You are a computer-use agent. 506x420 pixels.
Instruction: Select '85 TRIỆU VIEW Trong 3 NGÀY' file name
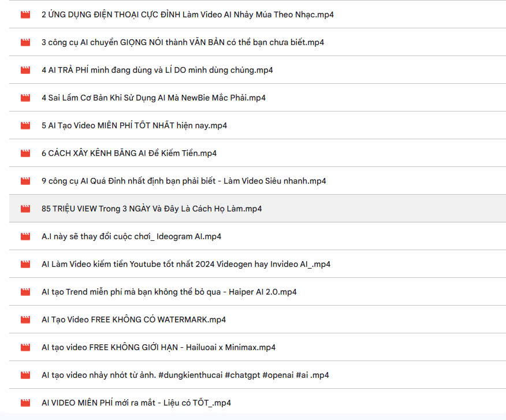(x=152, y=209)
